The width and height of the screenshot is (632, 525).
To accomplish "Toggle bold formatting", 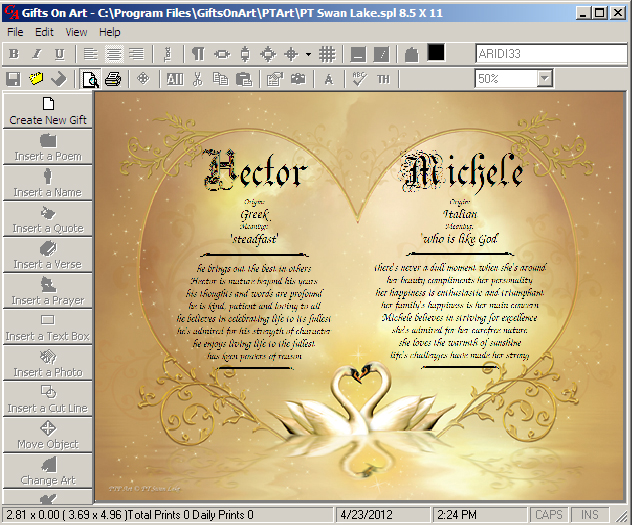I will [14, 54].
